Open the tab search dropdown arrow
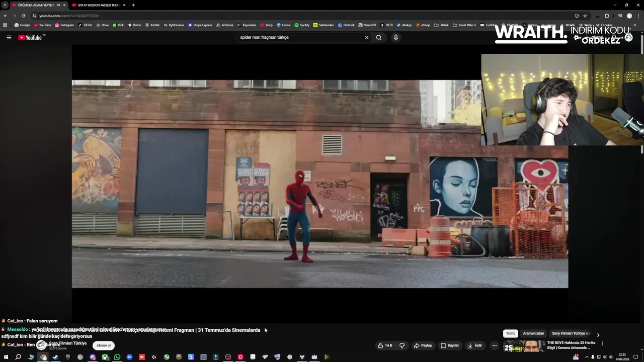 click(5, 5)
